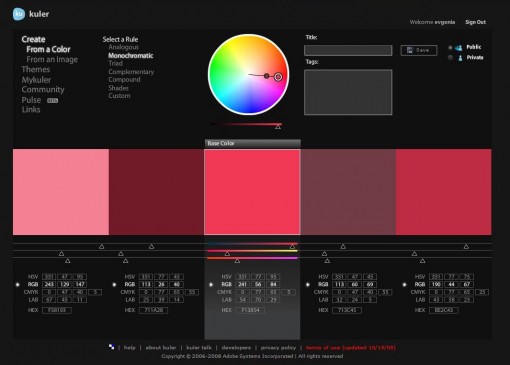Click RGB mode dot for F38193 column

(x=18, y=285)
